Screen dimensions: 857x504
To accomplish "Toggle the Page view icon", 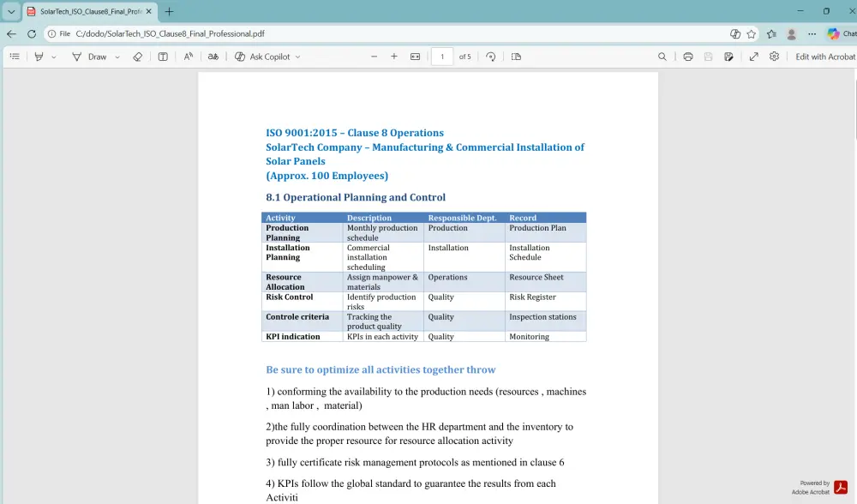I will tap(516, 57).
